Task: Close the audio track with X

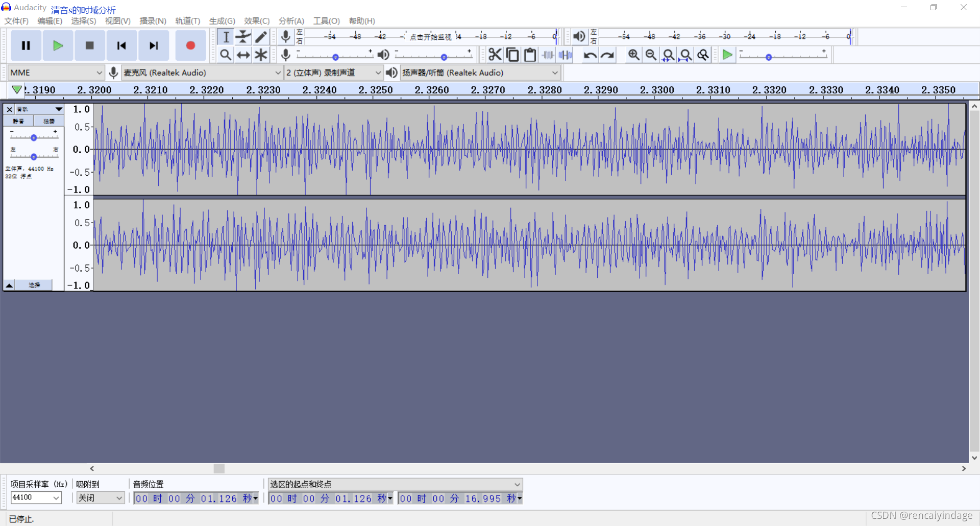Action: pyautogui.click(x=9, y=109)
